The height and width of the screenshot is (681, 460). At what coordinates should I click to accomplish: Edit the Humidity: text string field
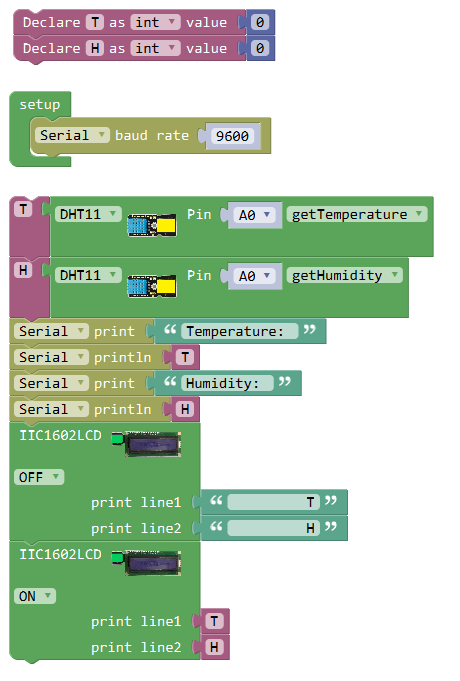coord(227,383)
